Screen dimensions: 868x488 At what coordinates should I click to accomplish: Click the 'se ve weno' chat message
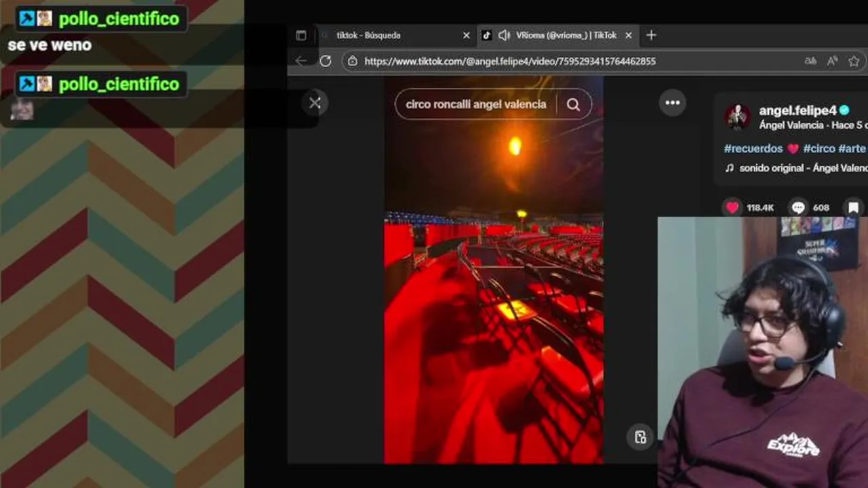(x=50, y=45)
